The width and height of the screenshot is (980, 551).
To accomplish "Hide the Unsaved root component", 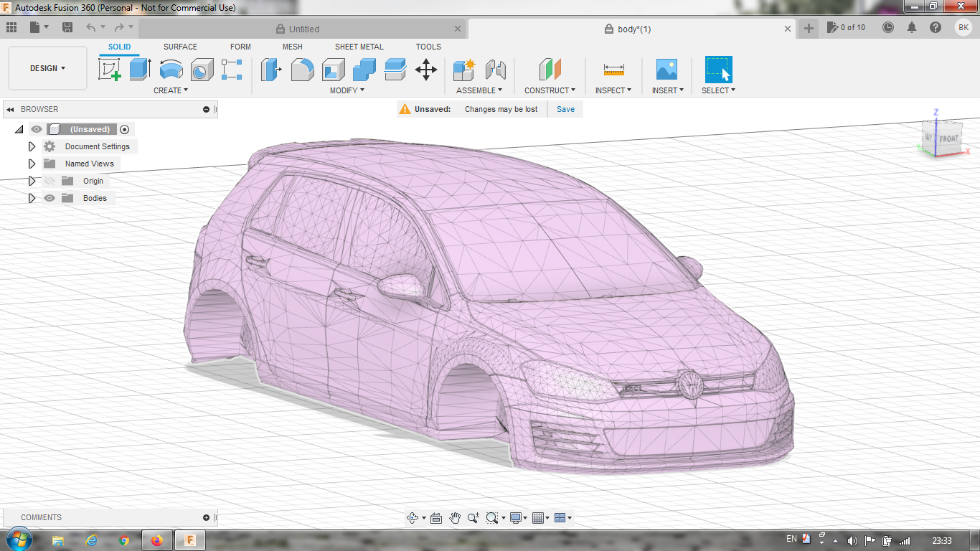I will point(35,129).
